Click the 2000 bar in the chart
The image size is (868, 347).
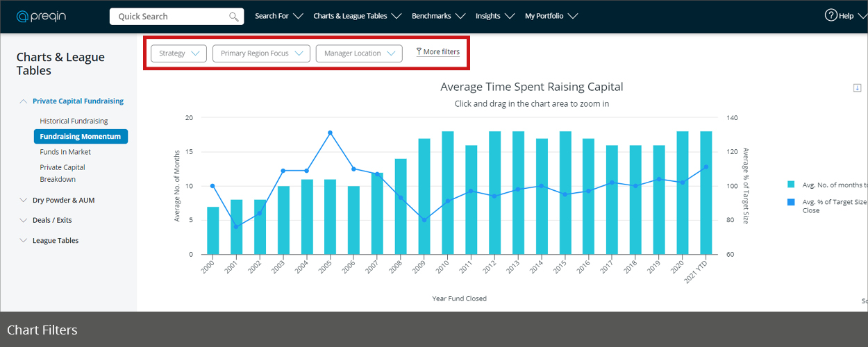[x=213, y=230]
